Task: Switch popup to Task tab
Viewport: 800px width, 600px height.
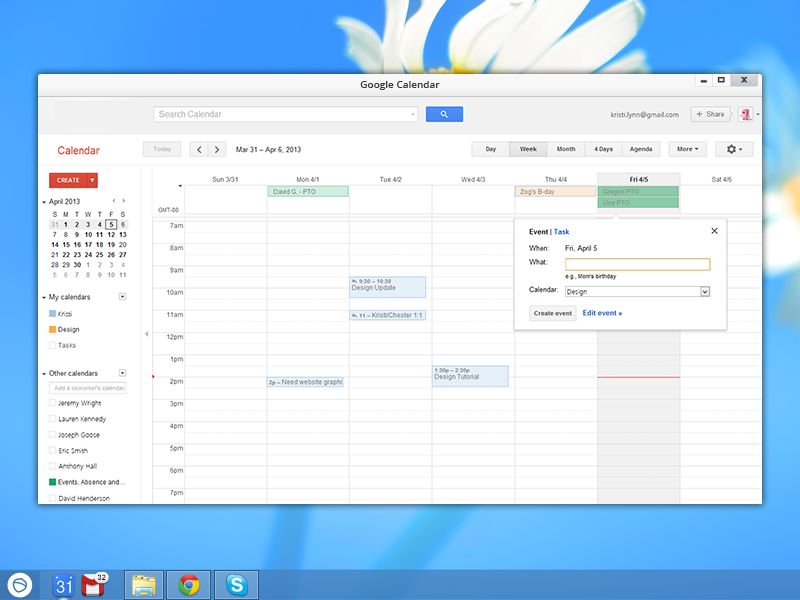Action: pyautogui.click(x=561, y=232)
